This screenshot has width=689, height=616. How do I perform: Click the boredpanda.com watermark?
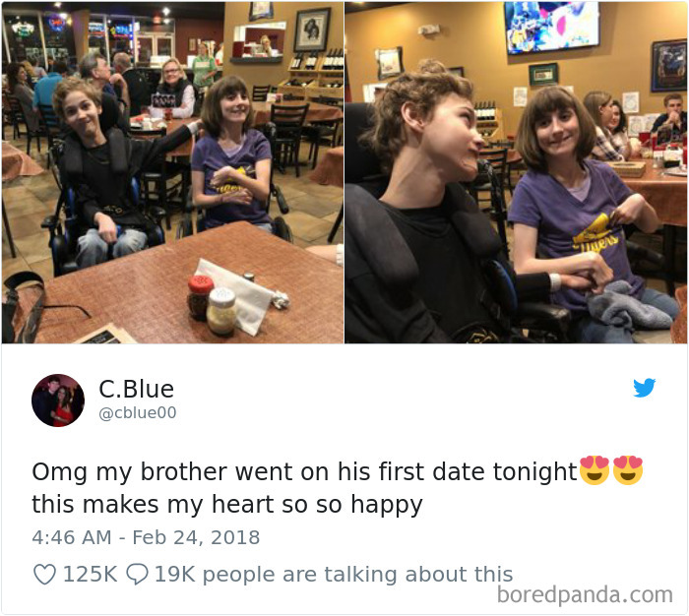coord(585,595)
